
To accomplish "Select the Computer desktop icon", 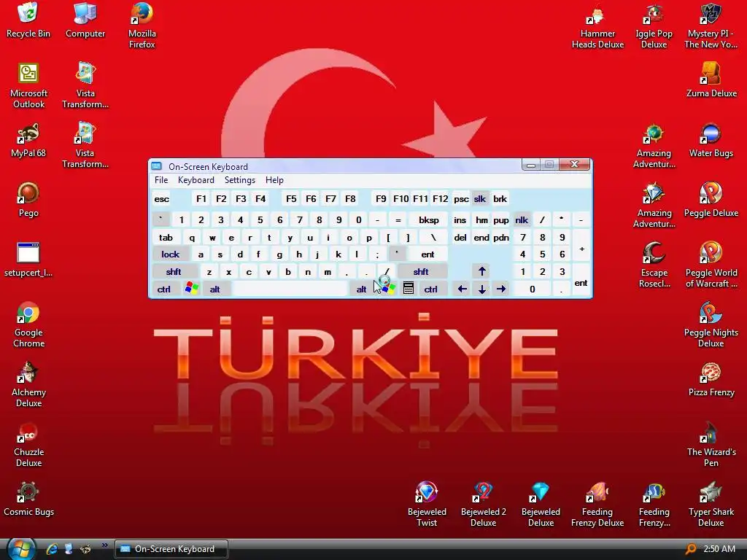I will coord(85,20).
